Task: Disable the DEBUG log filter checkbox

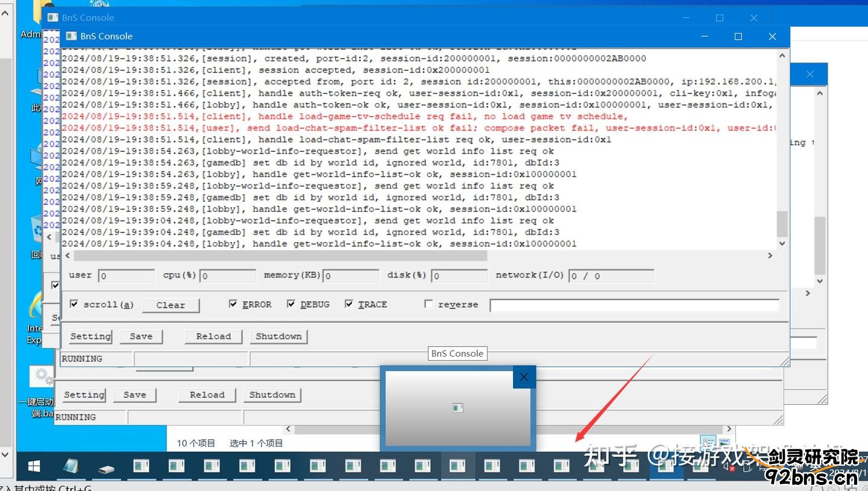Action: pyautogui.click(x=291, y=304)
